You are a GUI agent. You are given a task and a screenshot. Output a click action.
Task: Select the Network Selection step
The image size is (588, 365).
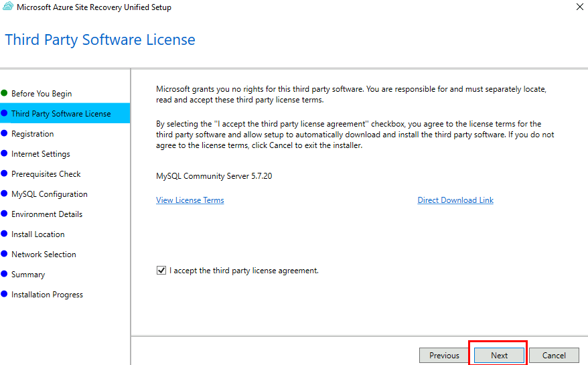coord(44,254)
